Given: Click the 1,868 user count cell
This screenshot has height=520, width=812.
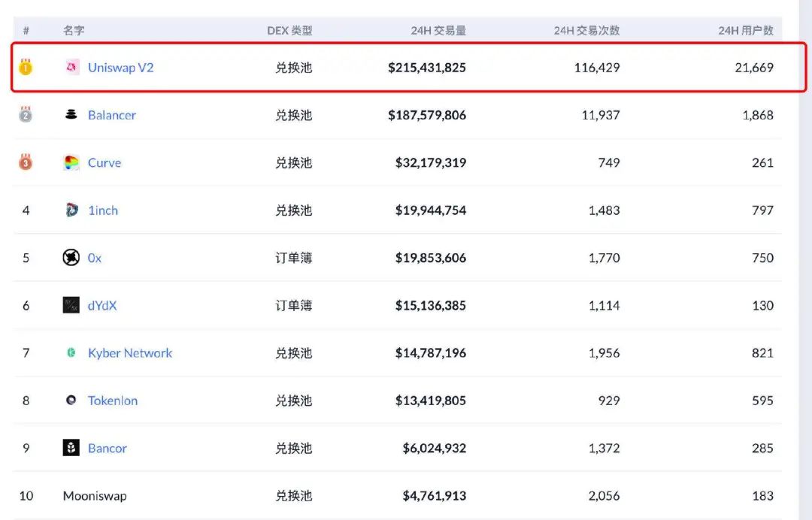Looking at the screenshot, I should [x=758, y=115].
